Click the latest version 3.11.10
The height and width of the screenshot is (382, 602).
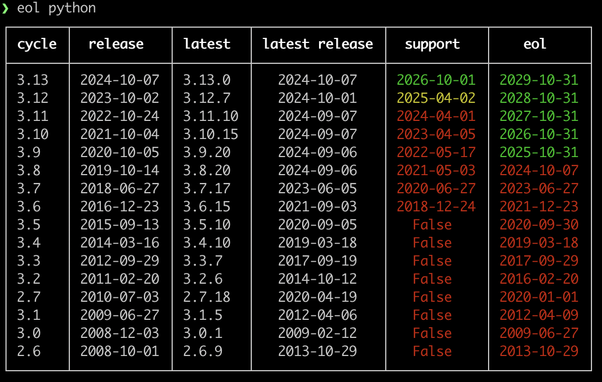pos(211,116)
